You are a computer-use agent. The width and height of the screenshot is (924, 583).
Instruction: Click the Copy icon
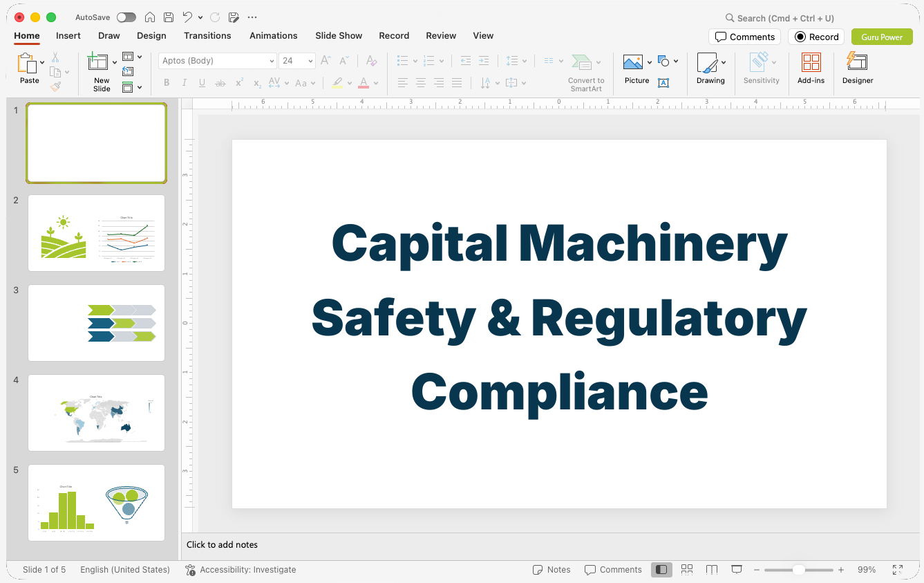tap(55, 72)
